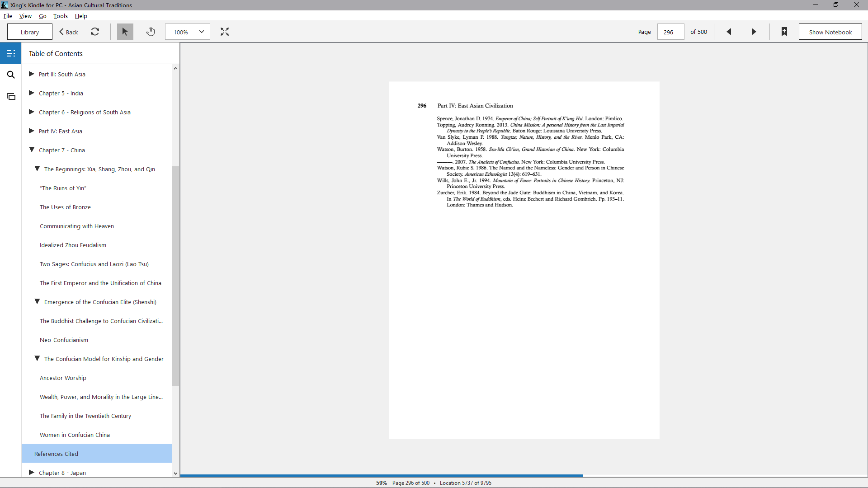Image resolution: width=868 pixels, height=488 pixels.
Task: Click the reading progress bar
Action: (x=524, y=475)
